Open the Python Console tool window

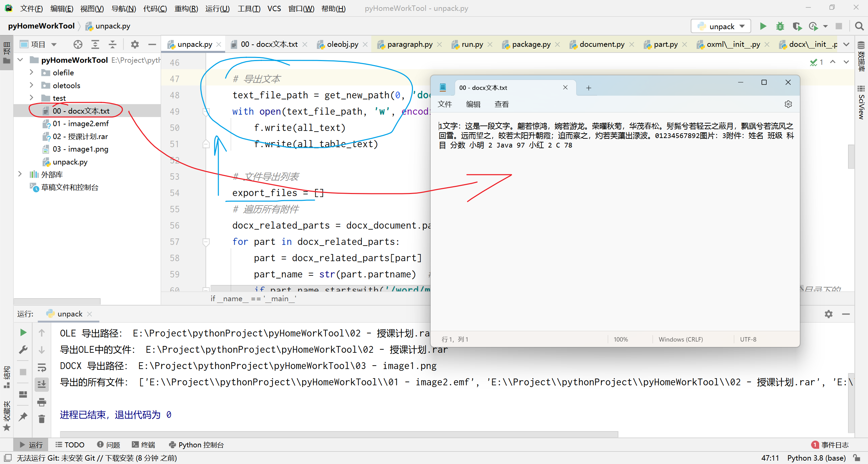197,445
